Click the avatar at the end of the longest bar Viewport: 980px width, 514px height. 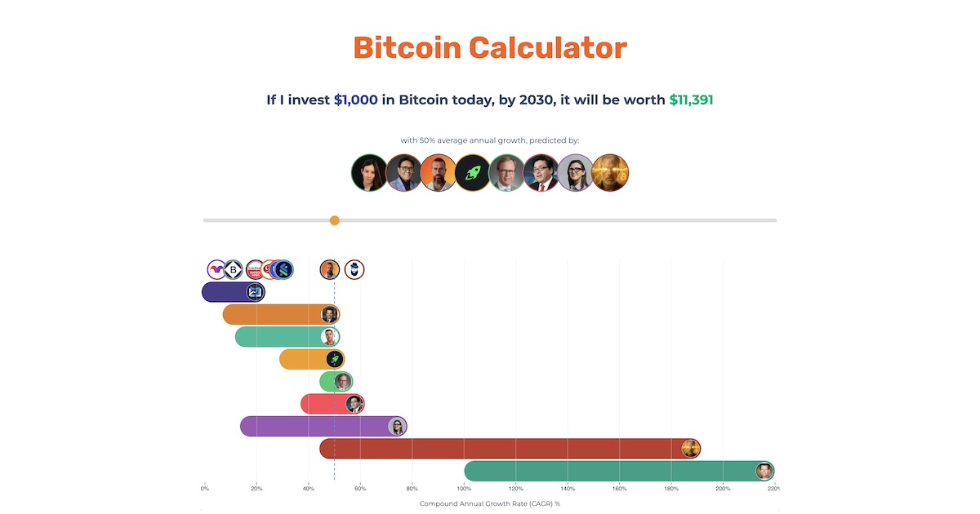(x=764, y=471)
